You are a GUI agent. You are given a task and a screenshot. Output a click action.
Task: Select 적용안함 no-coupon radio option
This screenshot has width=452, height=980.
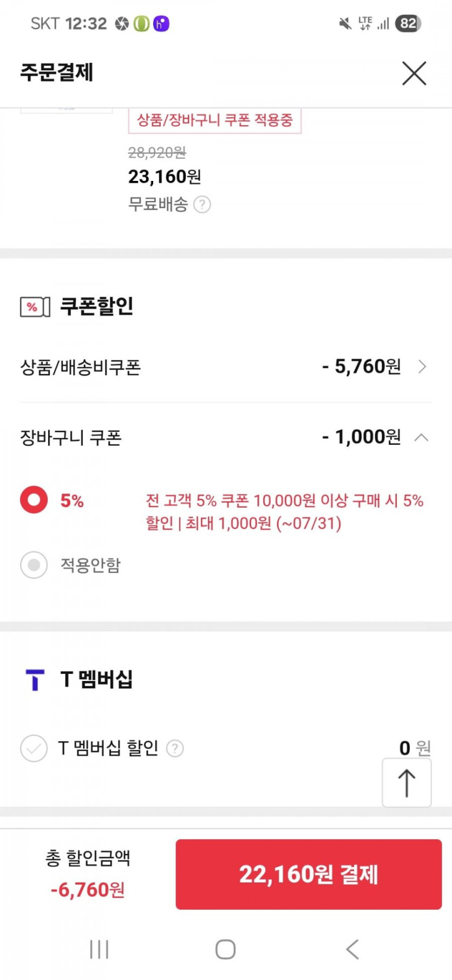[34, 565]
